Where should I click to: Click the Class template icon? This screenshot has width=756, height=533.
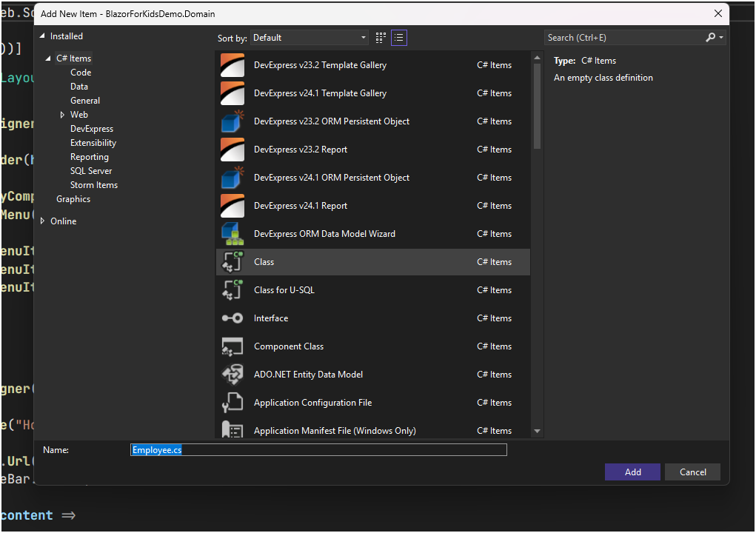pos(233,262)
